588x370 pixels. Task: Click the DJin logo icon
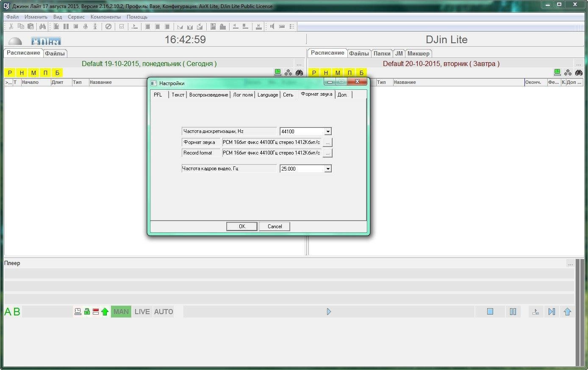coord(46,41)
